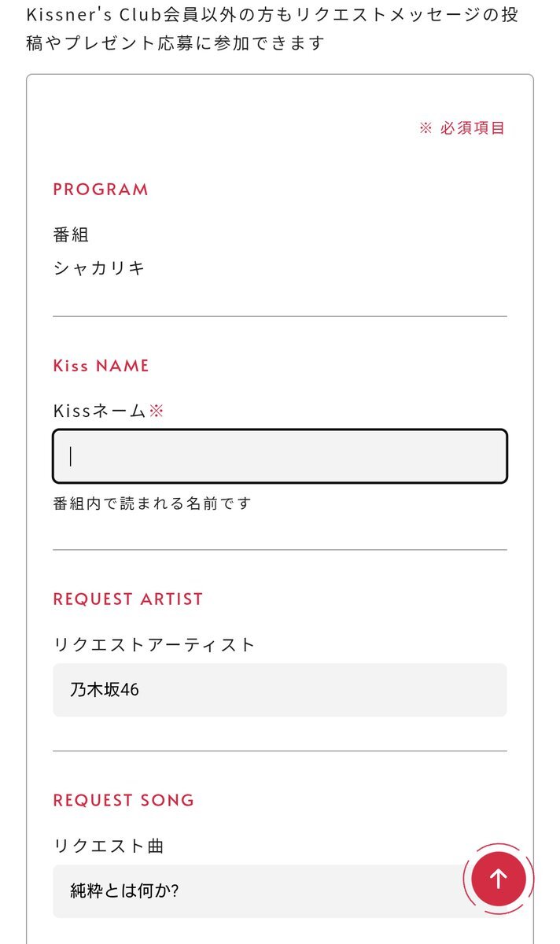Click the Kiss NAME section heading

pyautogui.click(x=101, y=366)
